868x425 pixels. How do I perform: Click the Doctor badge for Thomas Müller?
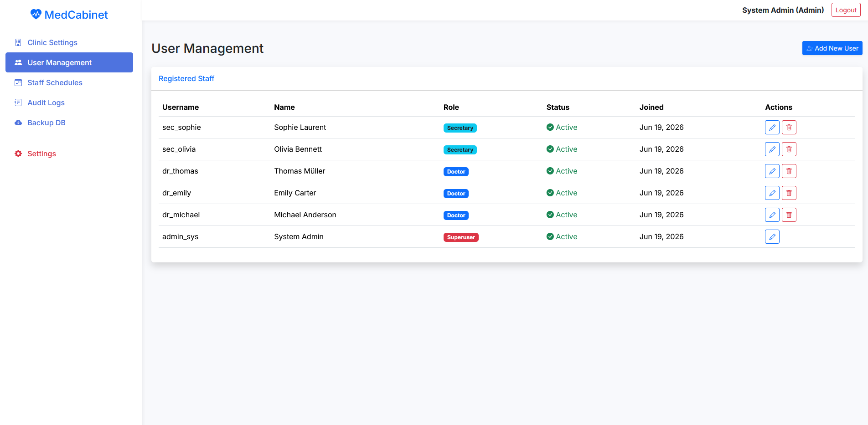456,172
